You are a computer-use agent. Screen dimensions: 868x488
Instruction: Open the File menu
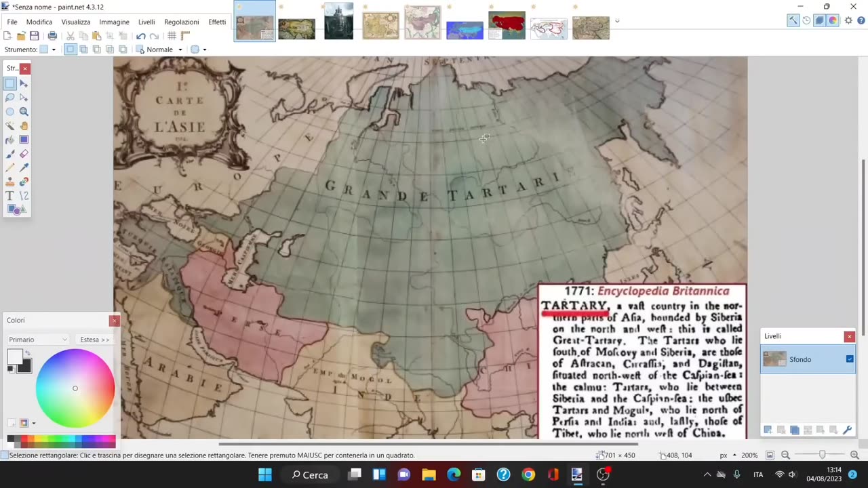pos(12,22)
